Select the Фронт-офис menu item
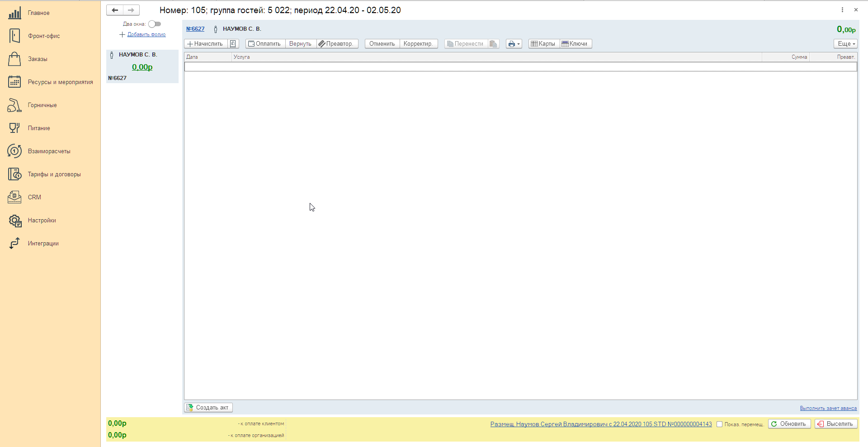The image size is (868, 447). 44,36
